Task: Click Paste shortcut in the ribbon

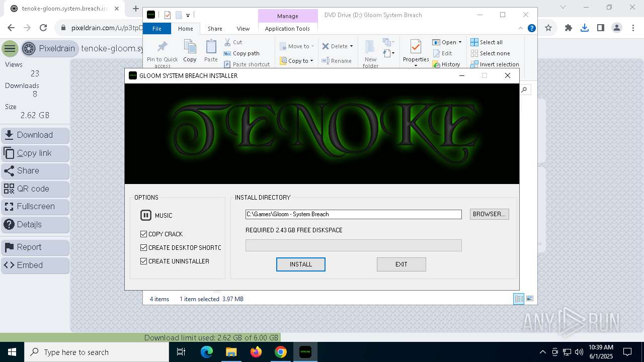Action: 247,64
